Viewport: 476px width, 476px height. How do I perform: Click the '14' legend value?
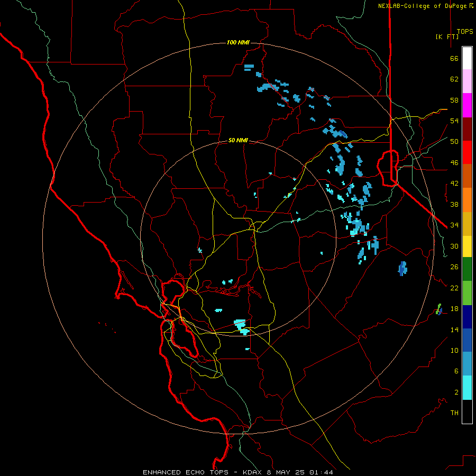(454, 329)
